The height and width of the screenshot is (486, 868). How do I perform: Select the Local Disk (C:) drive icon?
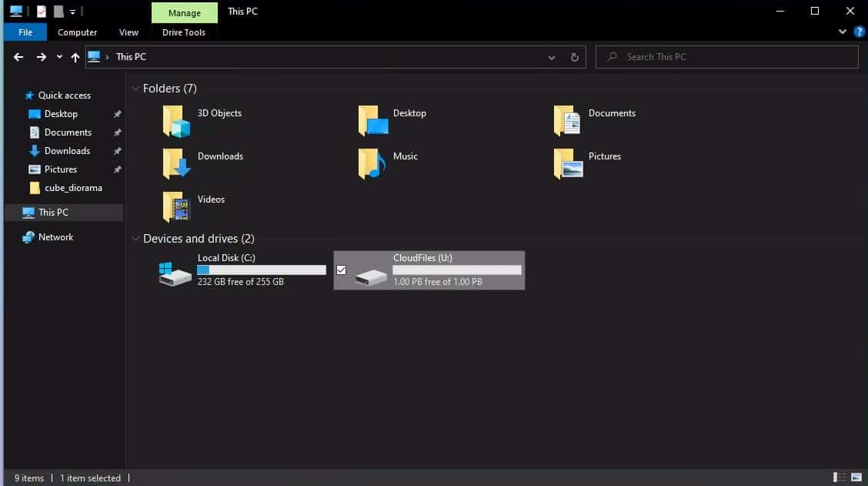(175, 273)
